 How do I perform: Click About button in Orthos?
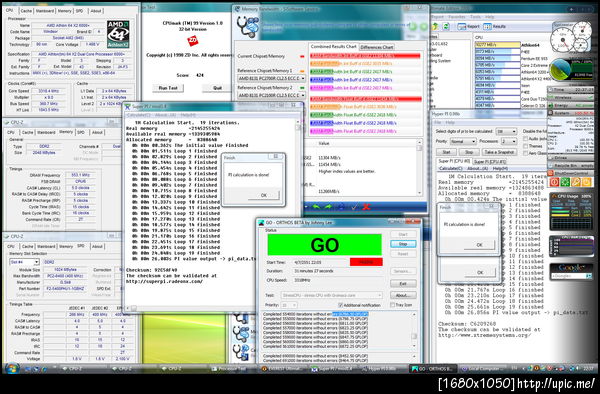tap(403, 295)
